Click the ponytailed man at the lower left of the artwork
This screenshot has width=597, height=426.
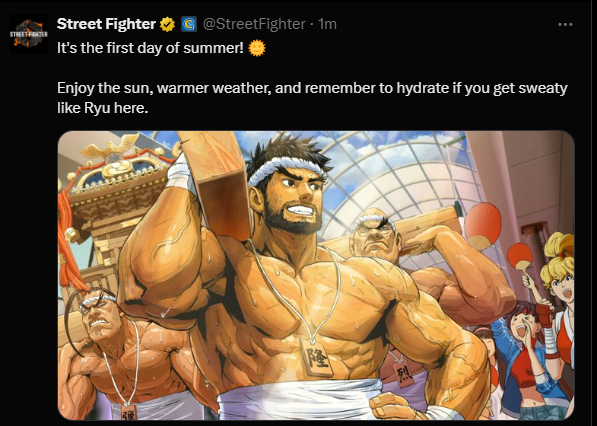tap(105, 343)
